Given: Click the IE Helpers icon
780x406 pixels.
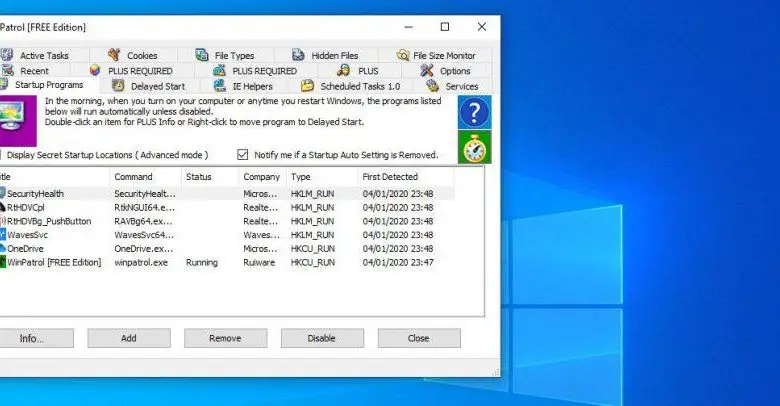Looking at the screenshot, I should click(220, 86).
